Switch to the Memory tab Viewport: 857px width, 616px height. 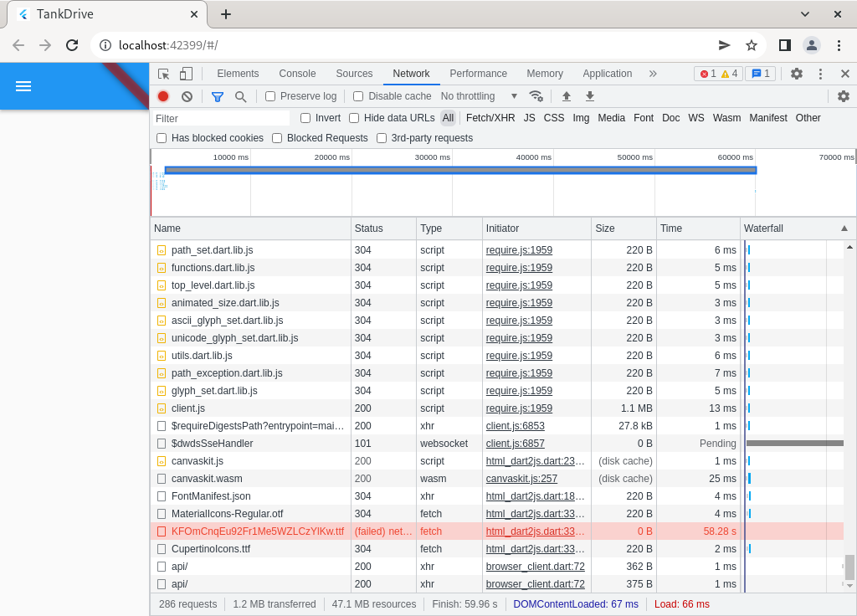[545, 74]
